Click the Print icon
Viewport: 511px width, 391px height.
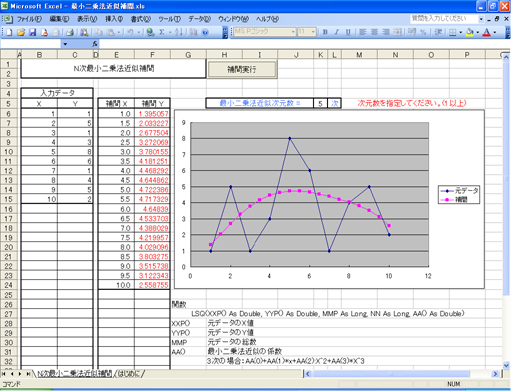[x=70, y=32]
